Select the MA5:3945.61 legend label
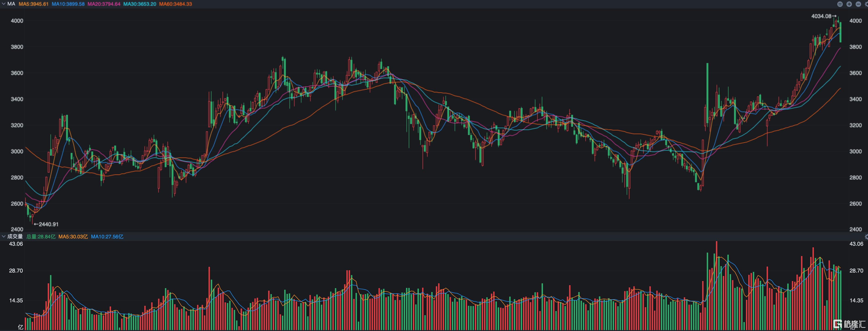 point(33,4)
